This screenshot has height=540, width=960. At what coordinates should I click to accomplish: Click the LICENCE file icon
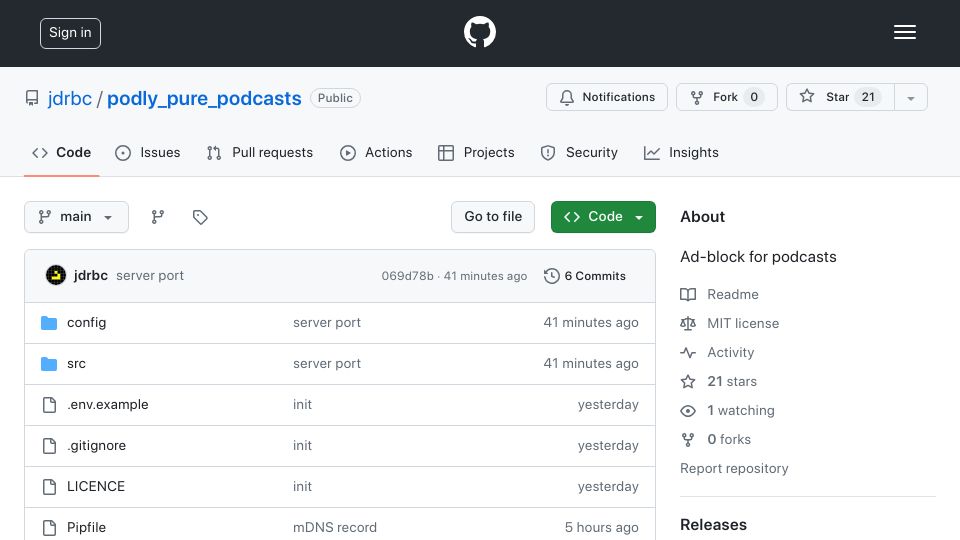(x=49, y=487)
